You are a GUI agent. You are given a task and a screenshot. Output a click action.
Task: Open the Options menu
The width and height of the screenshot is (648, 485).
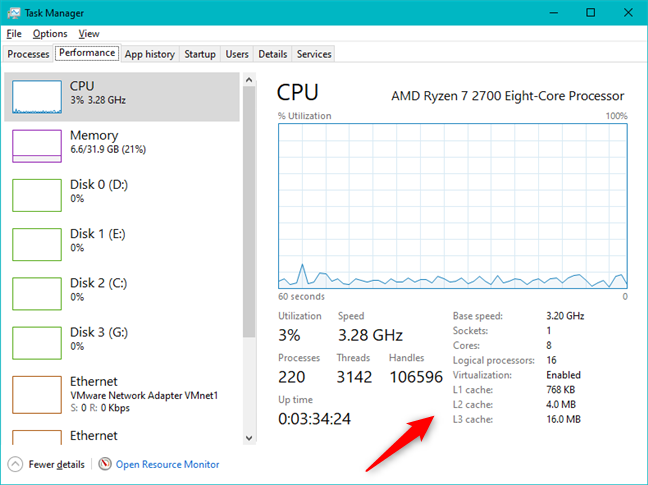coord(50,34)
